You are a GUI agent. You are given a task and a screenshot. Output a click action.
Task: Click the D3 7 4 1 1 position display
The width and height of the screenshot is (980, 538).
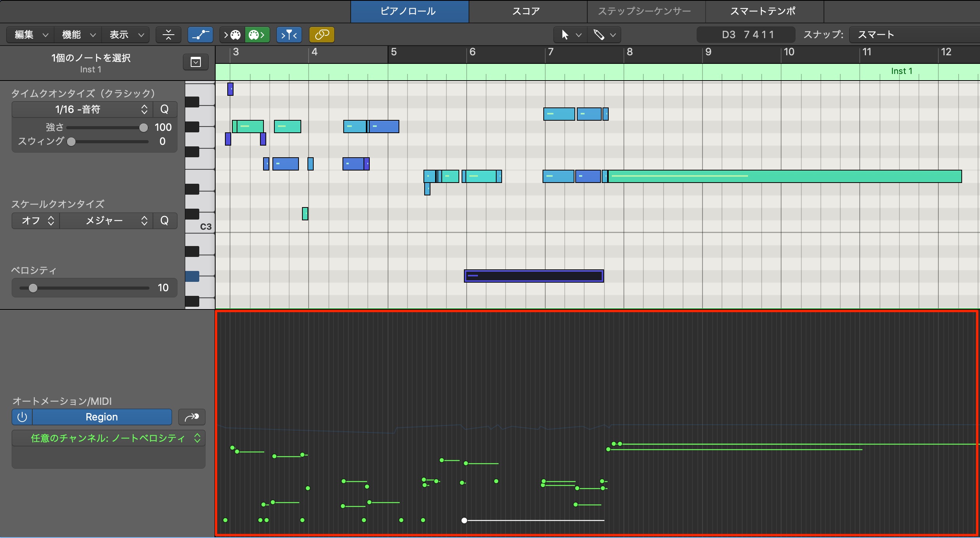click(x=746, y=35)
